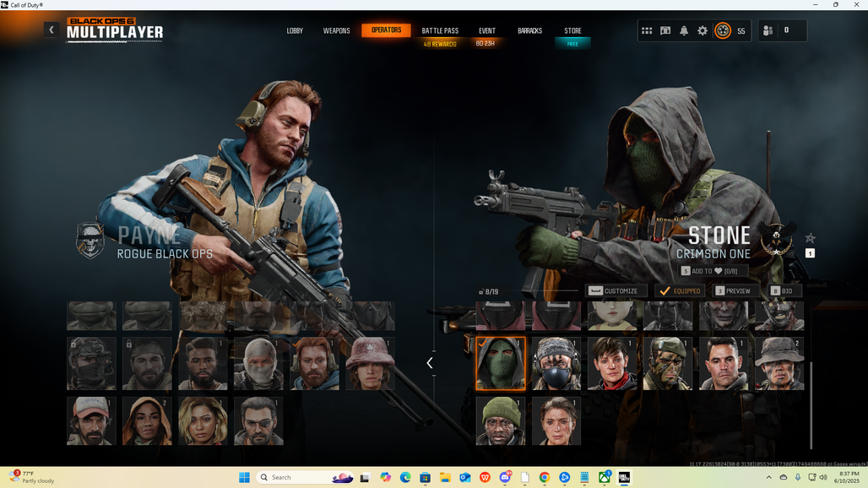868x488 pixels.
Task: Select the dark-haired male operator in Crimson One row
Action: coord(724,364)
